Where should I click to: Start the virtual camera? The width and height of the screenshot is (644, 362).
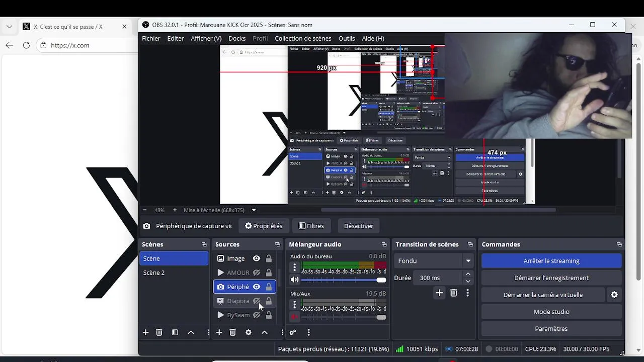(543, 295)
